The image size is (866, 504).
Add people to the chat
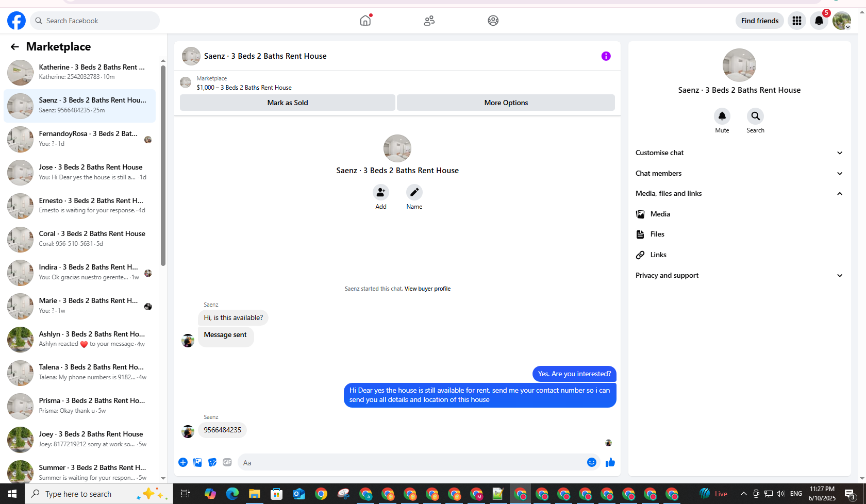(381, 192)
